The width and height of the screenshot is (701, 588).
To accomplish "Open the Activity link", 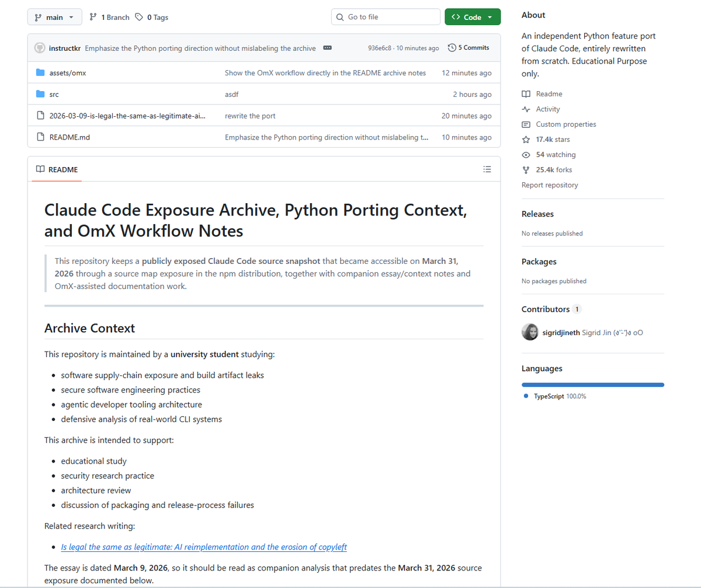I will [548, 109].
